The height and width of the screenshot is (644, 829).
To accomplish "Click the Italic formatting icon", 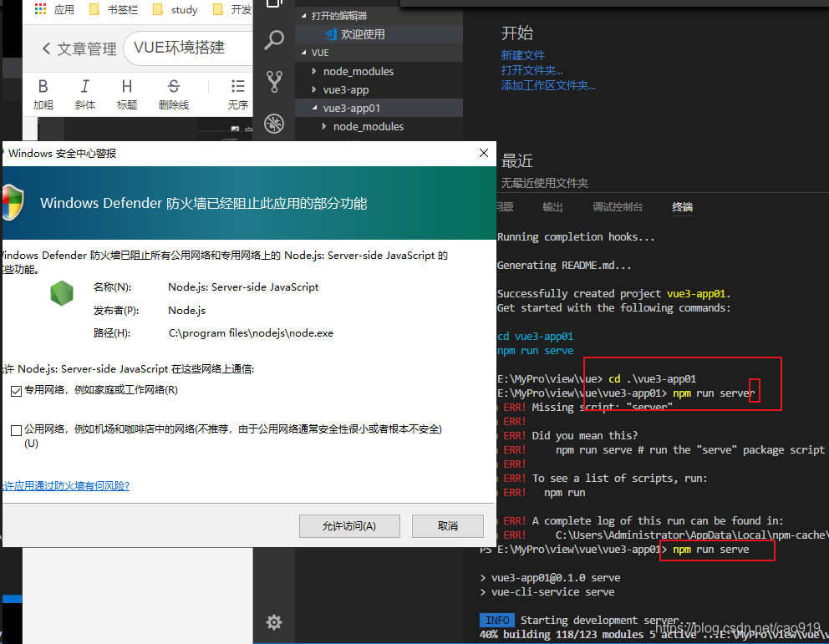I will click(x=84, y=85).
